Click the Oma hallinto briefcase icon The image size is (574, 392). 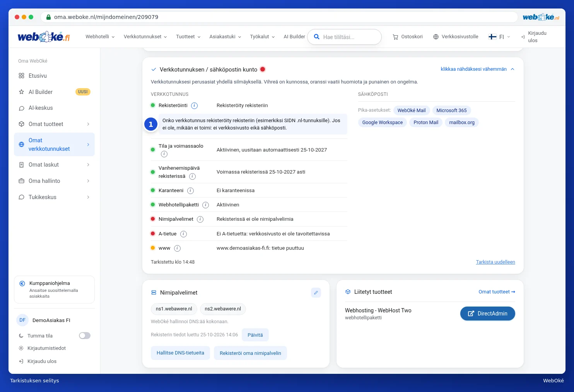[x=22, y=181]
